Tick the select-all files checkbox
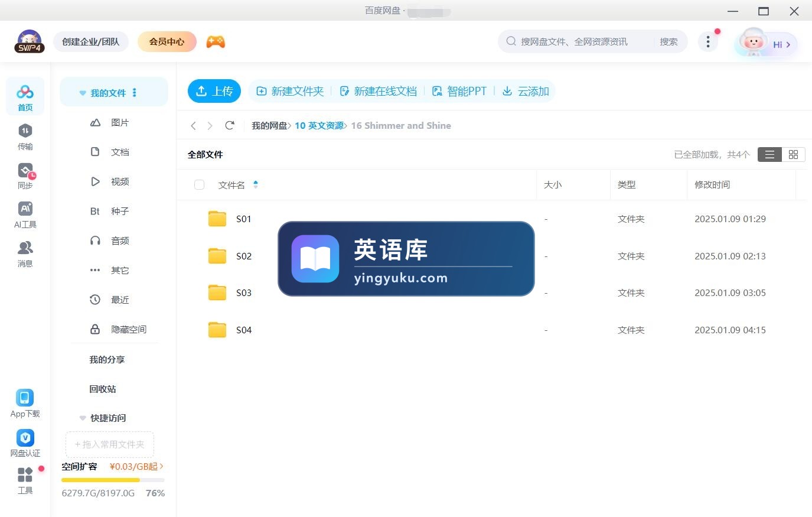Image resolution: width=812 pixels, height=517 pixels. [x=199, y=185]
